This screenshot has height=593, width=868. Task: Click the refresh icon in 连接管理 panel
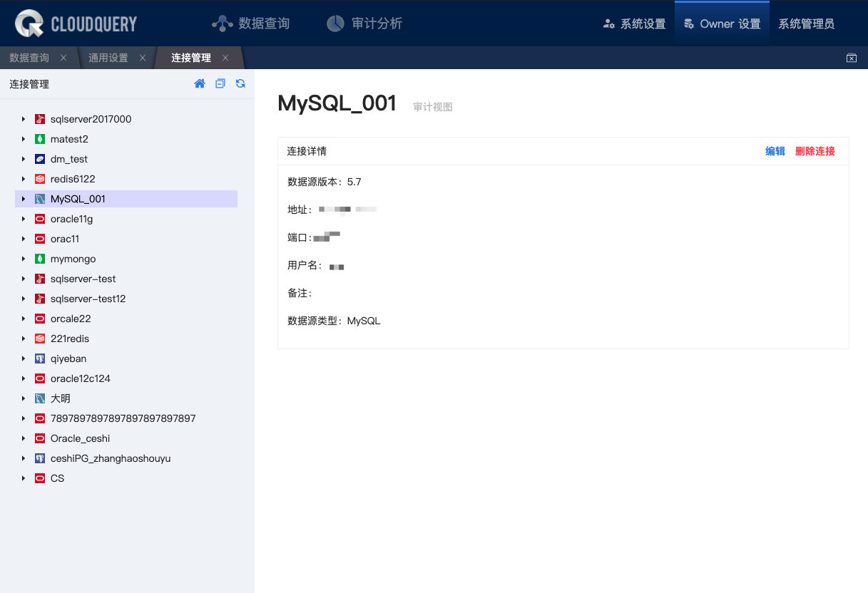240,83
